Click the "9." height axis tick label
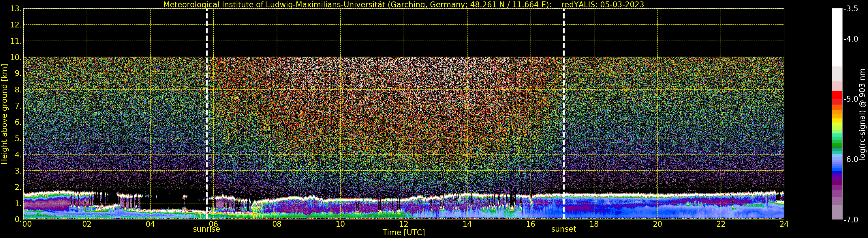The image size is (868, 238). coord(18,74)
